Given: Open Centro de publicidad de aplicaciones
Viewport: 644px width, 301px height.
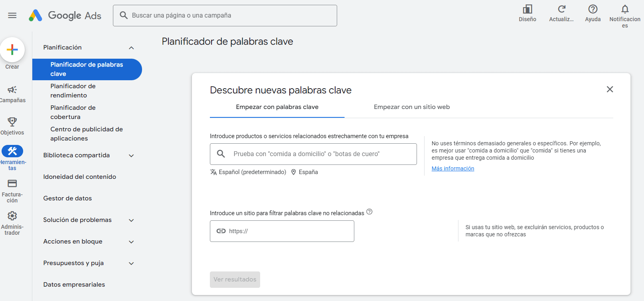Looking at the screenshot, I should point(87,134).
